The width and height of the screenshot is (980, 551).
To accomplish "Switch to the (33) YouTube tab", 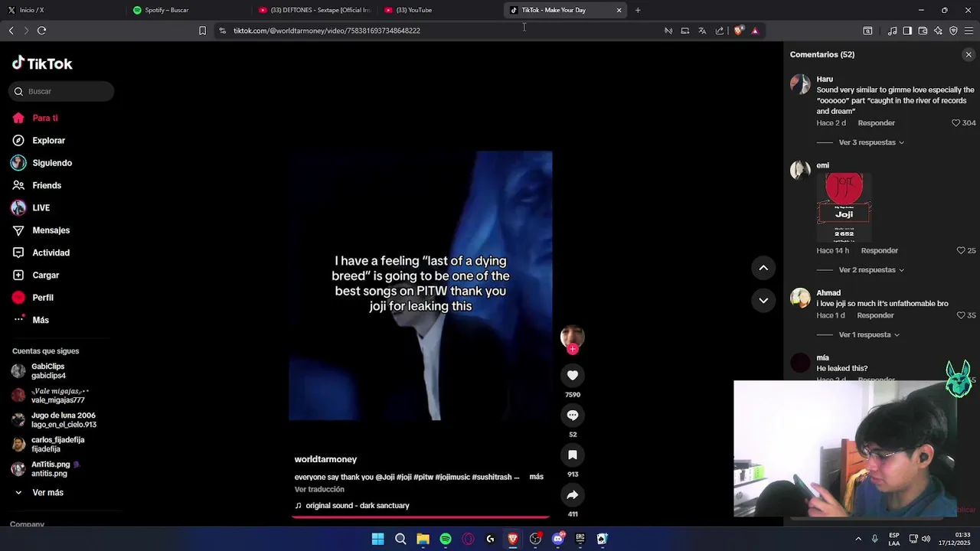I will click(439, 10).
